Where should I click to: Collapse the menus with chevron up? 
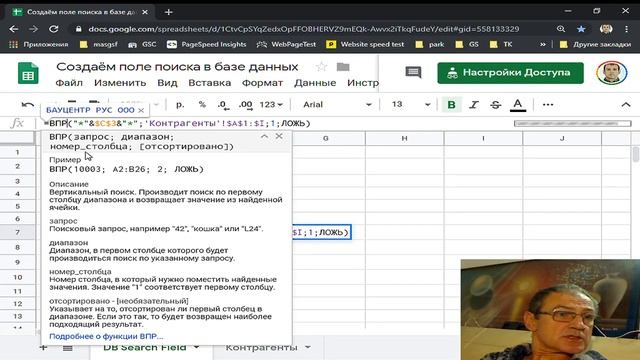626,105
